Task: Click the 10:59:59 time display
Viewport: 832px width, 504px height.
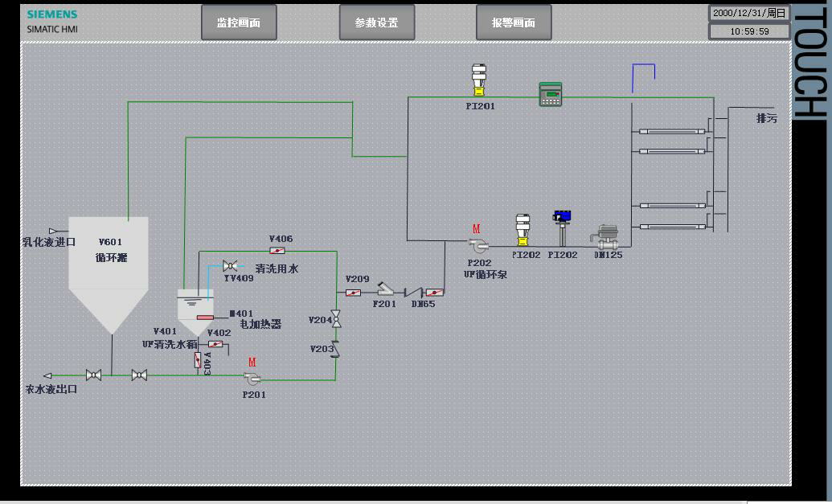Action: pos(748,31)
